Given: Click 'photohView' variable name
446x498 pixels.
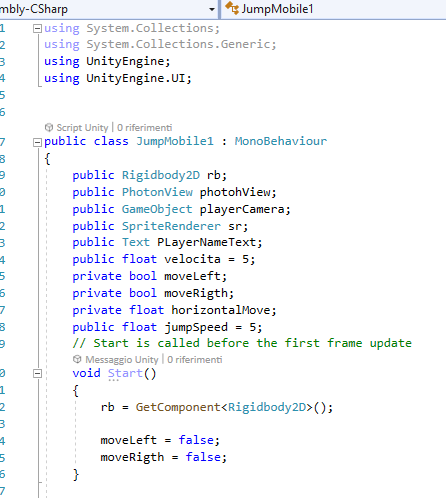Looking at the screenshot, I should tap(236, 192).
